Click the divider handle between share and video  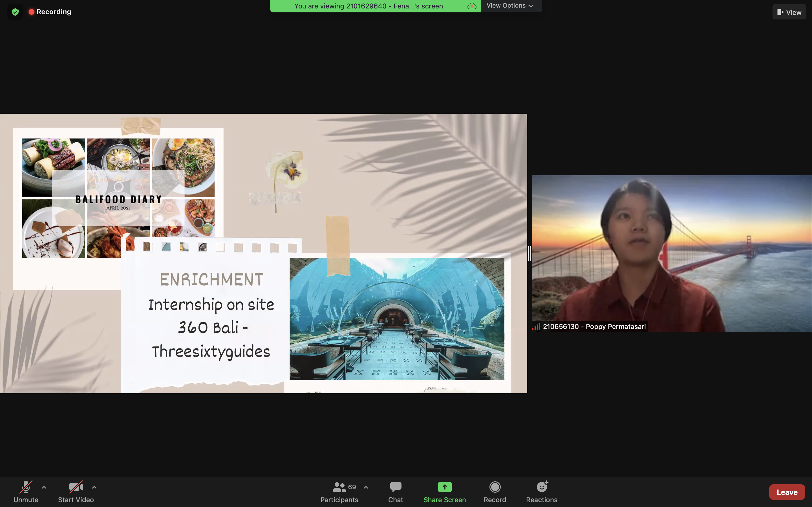tap(529, 253)
